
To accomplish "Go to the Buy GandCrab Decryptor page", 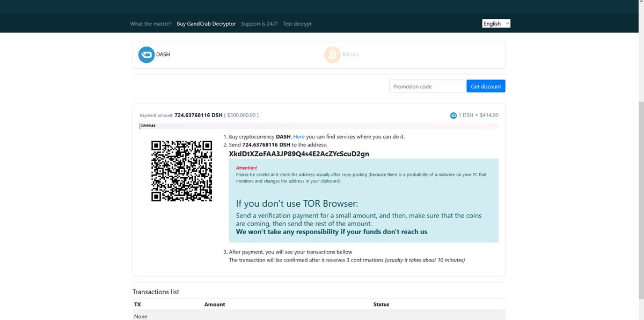I will click(x=206, y=24).
